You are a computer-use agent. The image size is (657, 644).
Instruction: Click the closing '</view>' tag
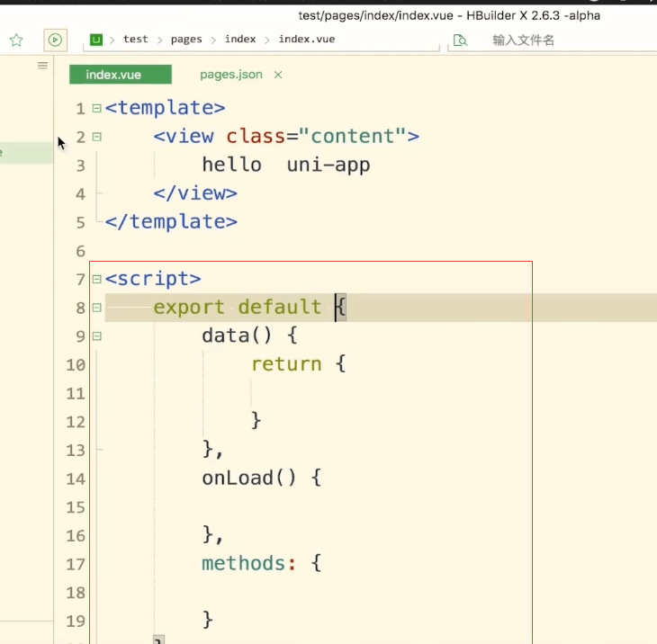[195, 193]
